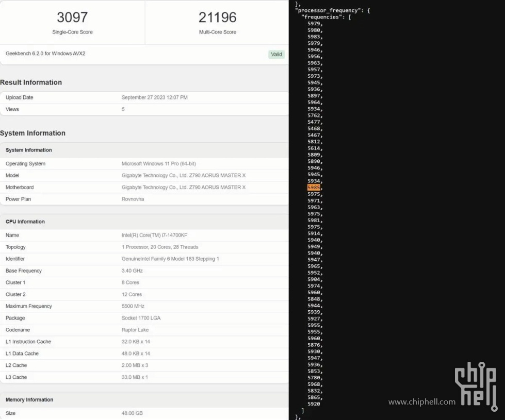Click the Package value Socket 1700 LGA

(141, 318)
